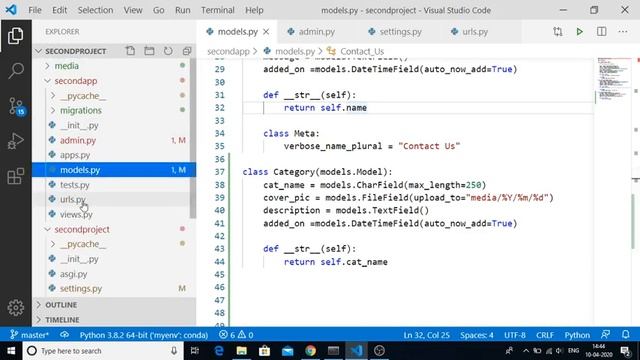Change end of line sequence CRLF

(545, 335)
